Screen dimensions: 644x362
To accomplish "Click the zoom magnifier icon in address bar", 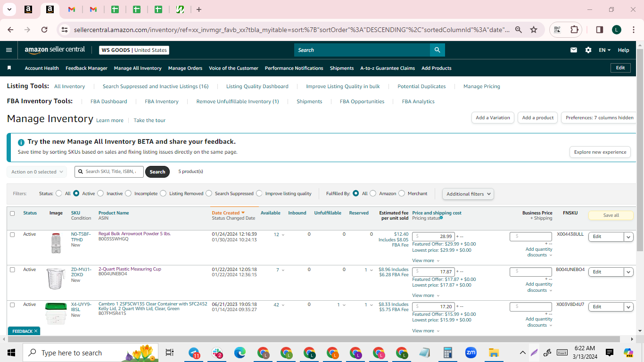I will pos(519,30).
